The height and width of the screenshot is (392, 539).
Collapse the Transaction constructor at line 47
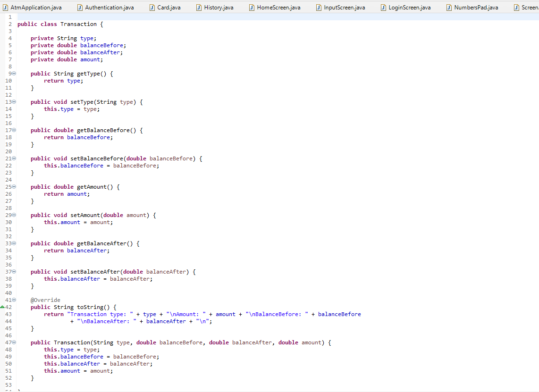click(x=14, y=342)
